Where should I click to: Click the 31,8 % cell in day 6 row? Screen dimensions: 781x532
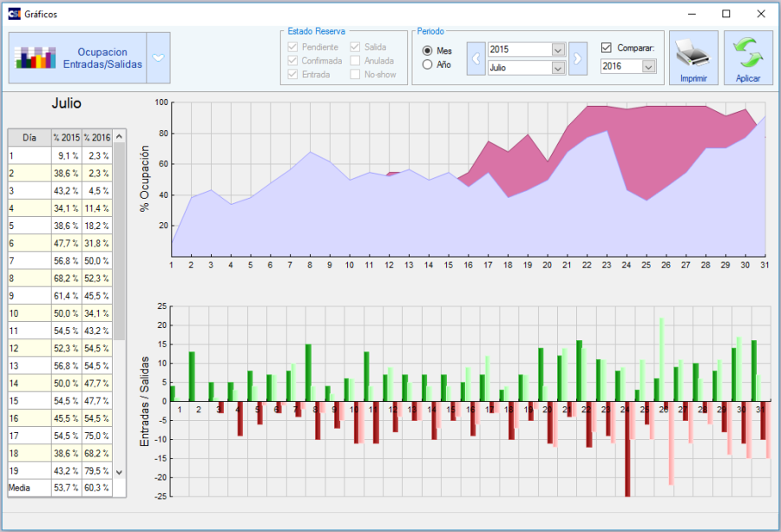click(97, 244)
